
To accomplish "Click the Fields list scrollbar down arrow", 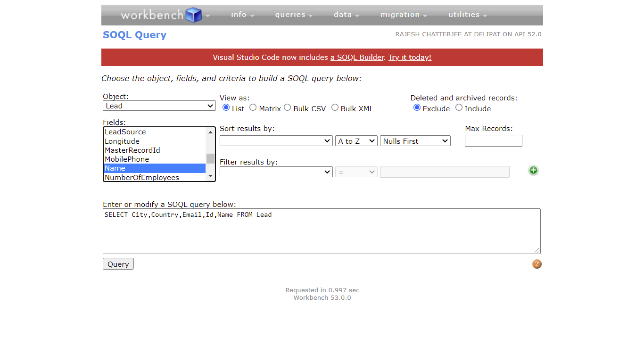I will click(210, 176).
